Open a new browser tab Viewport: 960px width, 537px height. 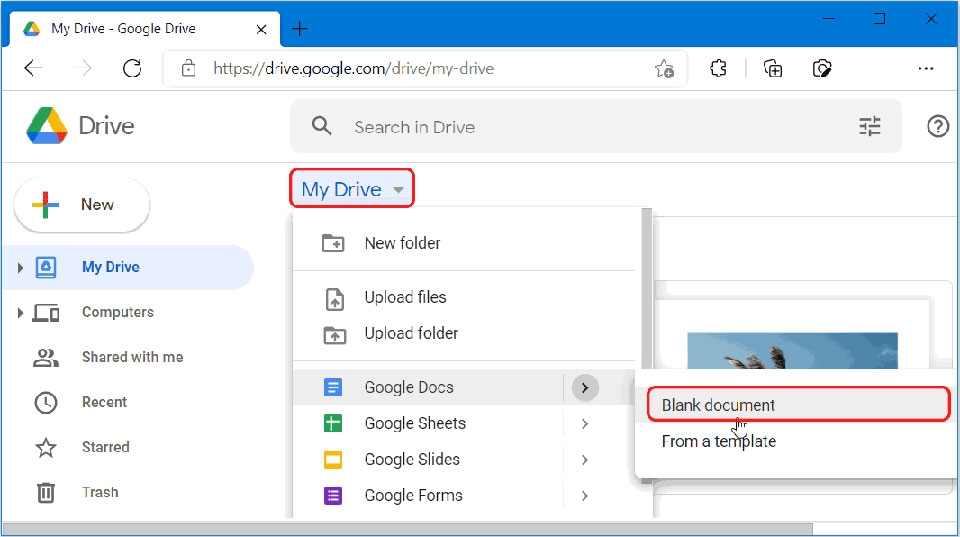299,29
